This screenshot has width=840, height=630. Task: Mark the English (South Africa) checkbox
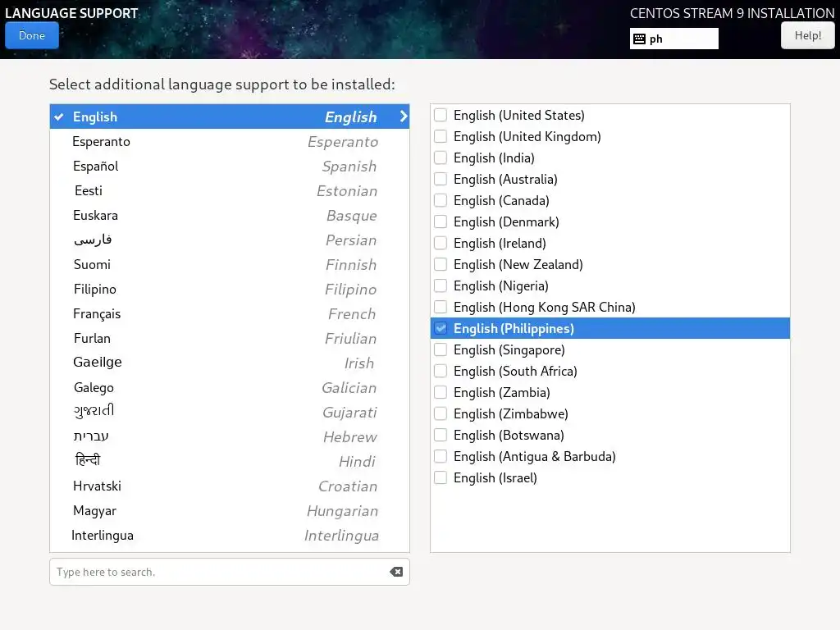click(x=441, y=371)
